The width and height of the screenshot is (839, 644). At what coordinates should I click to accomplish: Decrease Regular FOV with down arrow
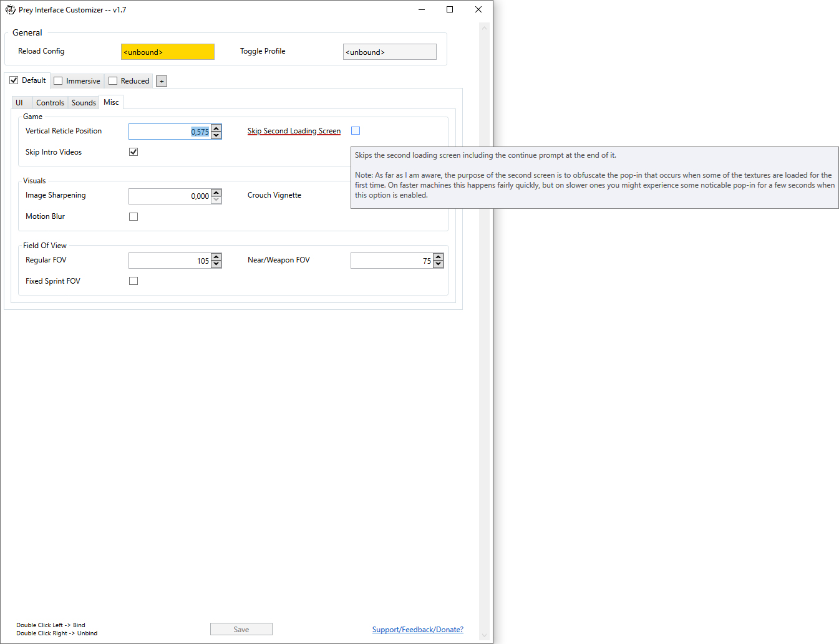tap(216, 264)
